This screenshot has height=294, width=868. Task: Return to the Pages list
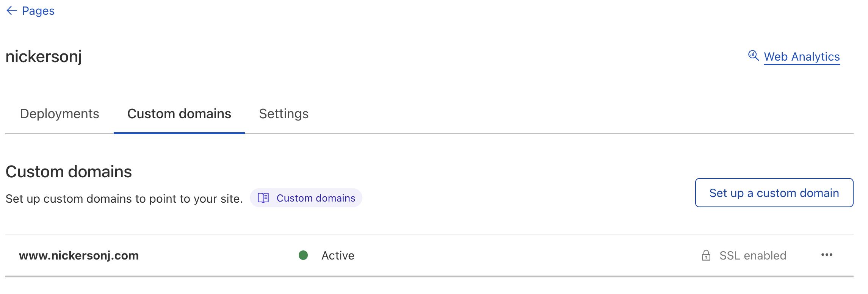coord(39,11)
